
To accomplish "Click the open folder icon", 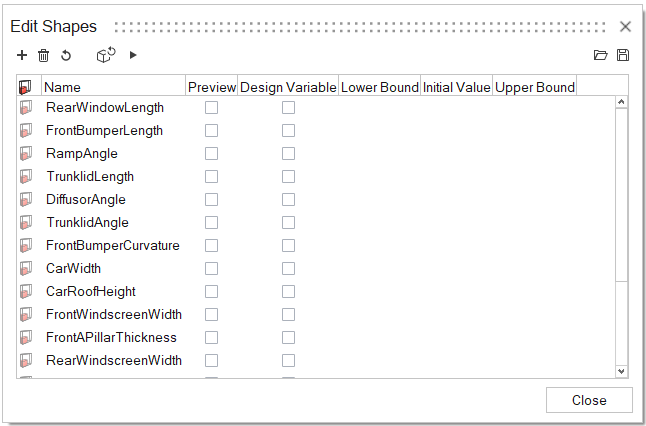I will (x=601, y=56).
